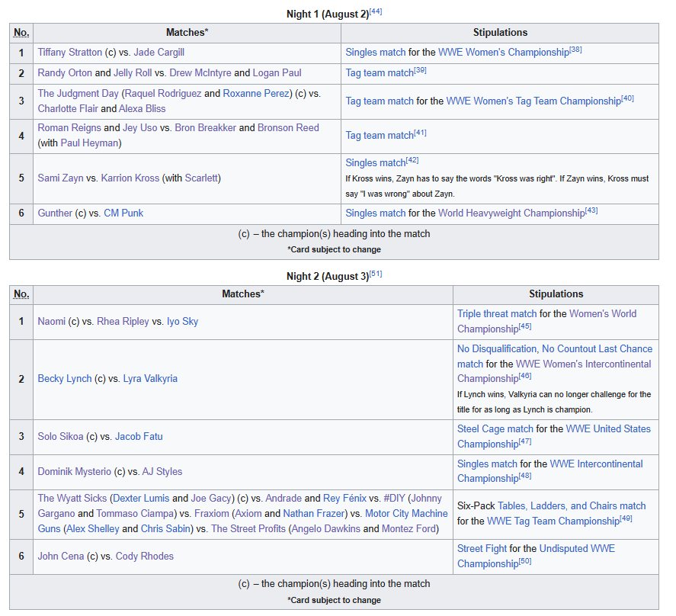Click the Drew McIntyre link
Screen dimensions: 676x616
pos(200,73)
